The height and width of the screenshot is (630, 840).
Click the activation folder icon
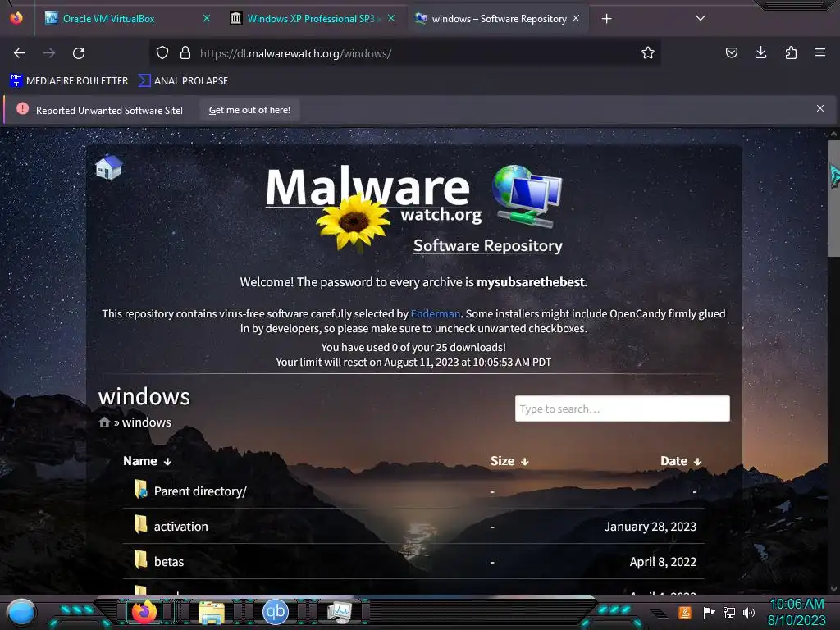[x=140, y=524]
